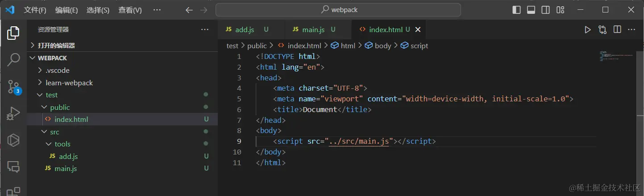The width and height of the screenshot is (644, 196).
Task: Split the editor to the right
Action: coord(617,29)
